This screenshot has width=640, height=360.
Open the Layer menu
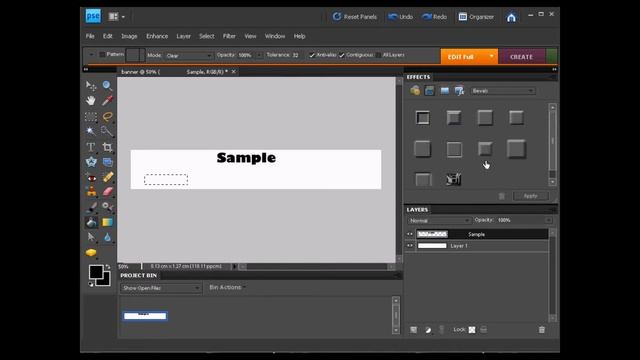pos(184,36)
